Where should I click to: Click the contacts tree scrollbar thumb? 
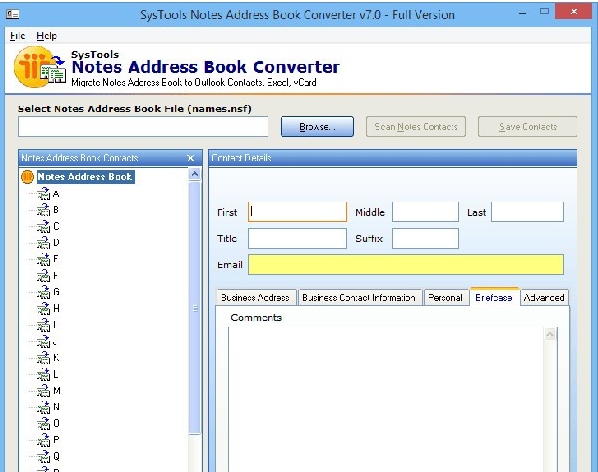click(x=195, y=308)
